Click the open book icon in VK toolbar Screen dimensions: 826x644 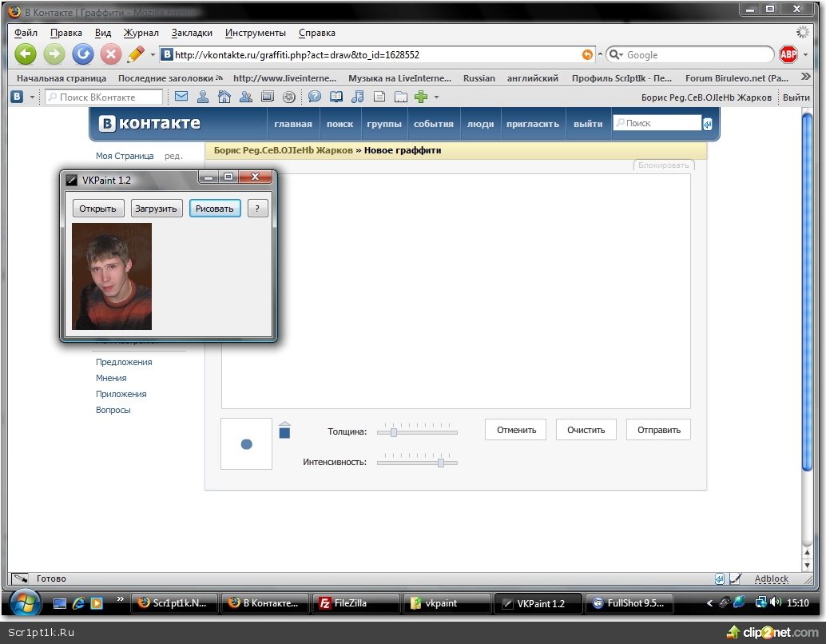click(336, 97)
